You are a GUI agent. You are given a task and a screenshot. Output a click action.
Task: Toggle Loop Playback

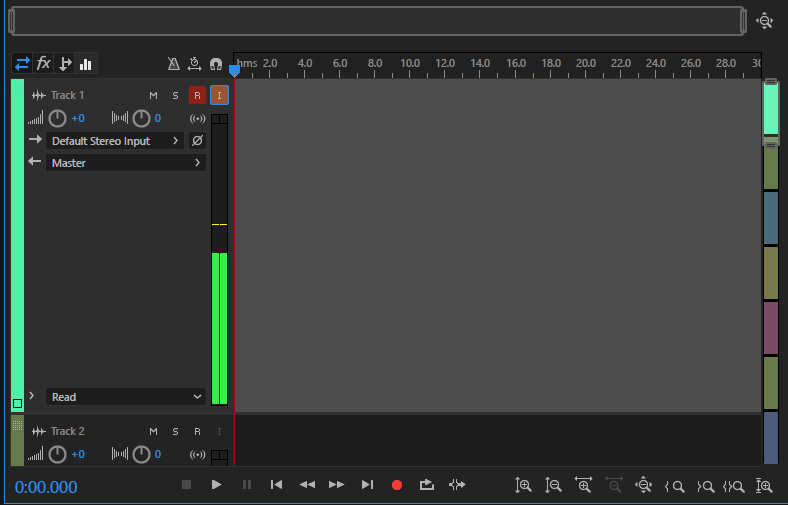(x=427, y=485)
